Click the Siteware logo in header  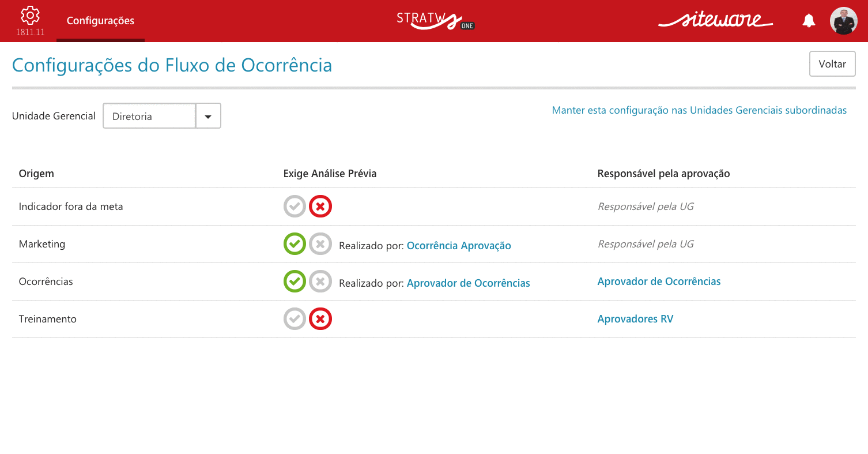click(716, 20)
